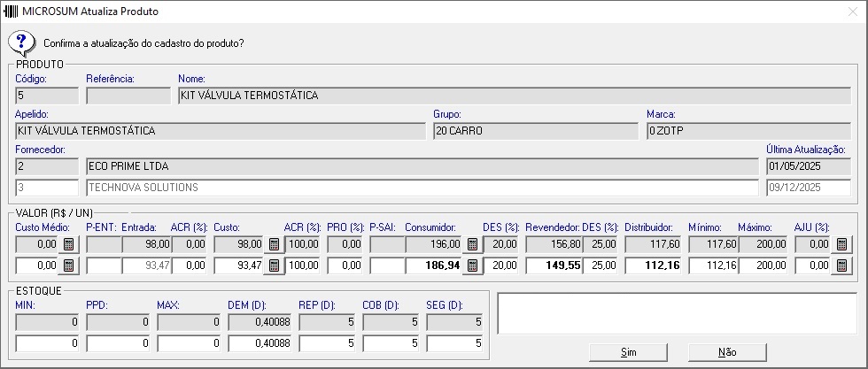Click calculator beside Consumidor 196,00

tap(472, 243)
